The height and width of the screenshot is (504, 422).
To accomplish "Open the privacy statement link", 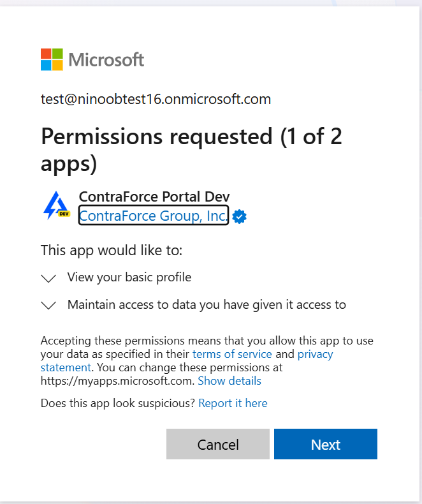I will click(316, 354).
